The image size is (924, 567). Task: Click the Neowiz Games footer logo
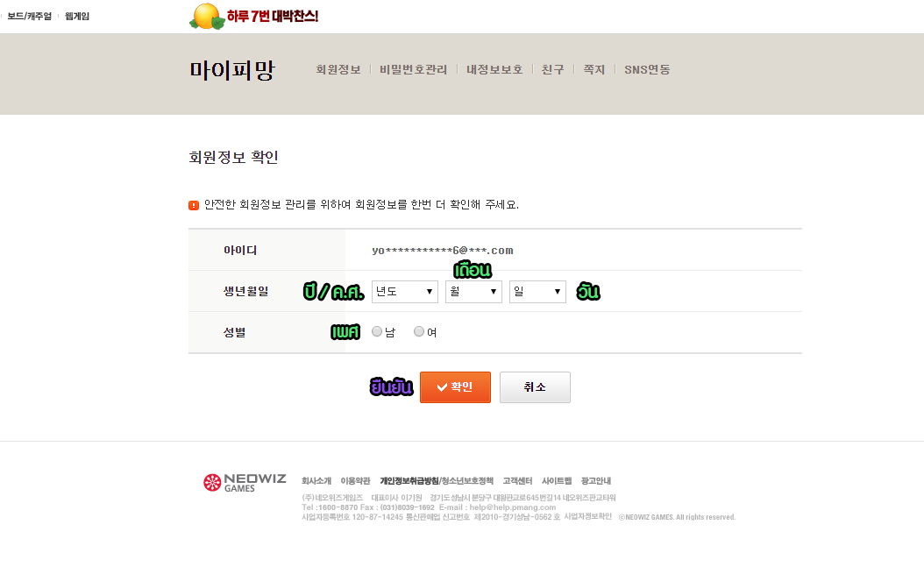tap(245, 482)
